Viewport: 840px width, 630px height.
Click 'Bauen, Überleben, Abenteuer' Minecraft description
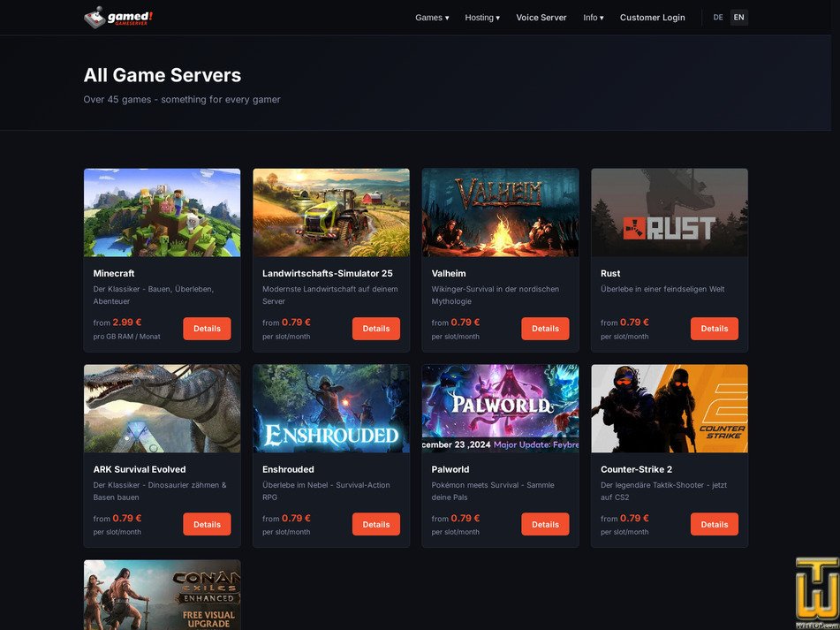pyautogui.click(x=153, y=295)
